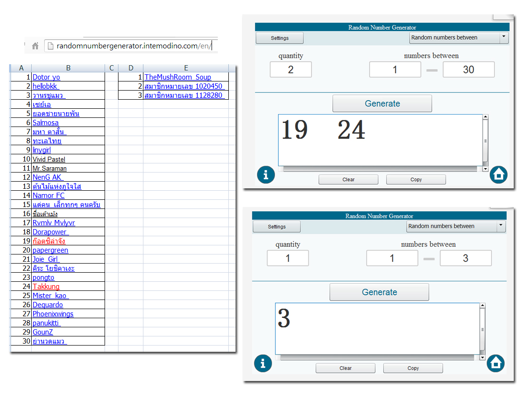Open the Dorapower link
The height and width of the screenshot is (404, 532).
[50, 232]
